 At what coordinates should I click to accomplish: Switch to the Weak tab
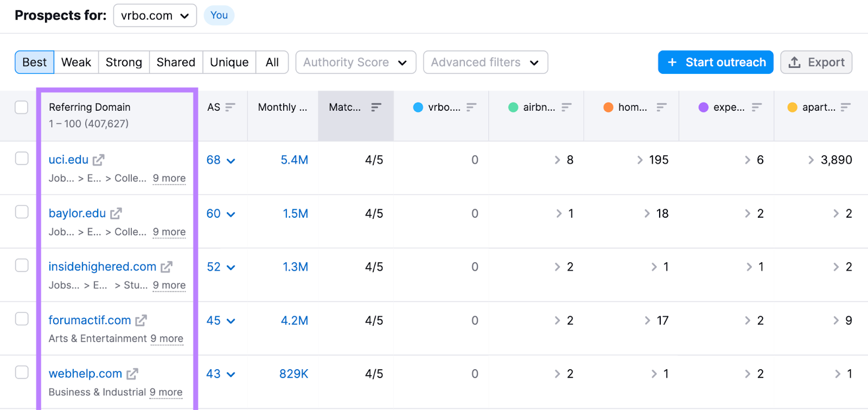coord(76,62)
